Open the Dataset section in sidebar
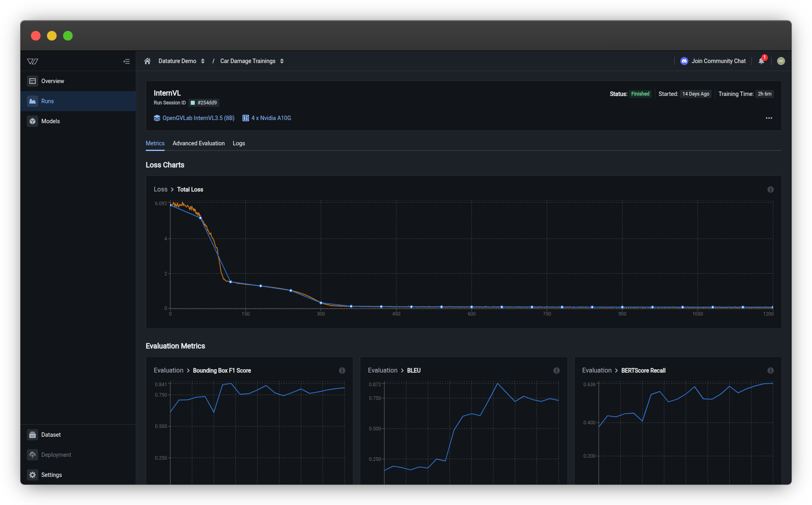The height and width of the screenshot is (505, 812). [x=51, y=435]
